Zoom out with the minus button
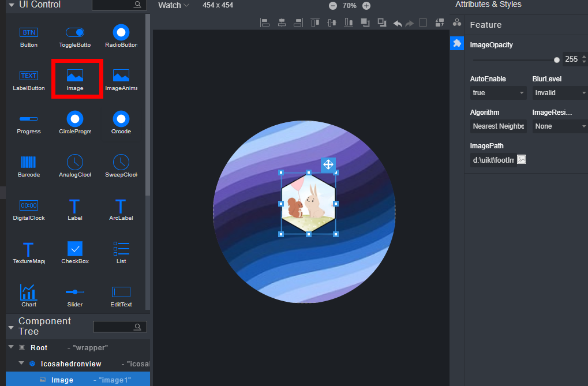Screen dimensions: 588x386 click(332, 6)
